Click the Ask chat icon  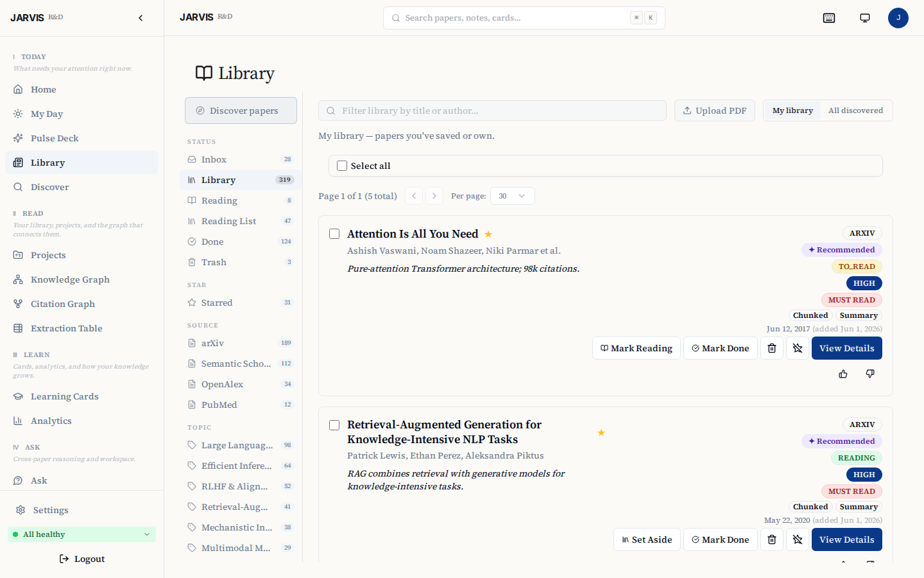18,480
